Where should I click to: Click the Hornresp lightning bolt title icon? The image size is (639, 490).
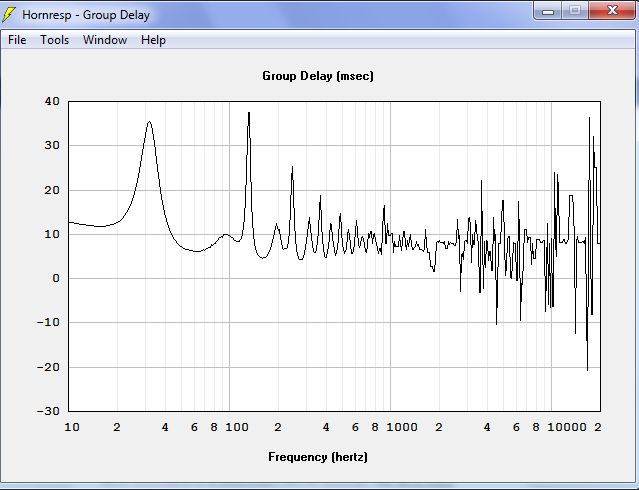(9, 15)
